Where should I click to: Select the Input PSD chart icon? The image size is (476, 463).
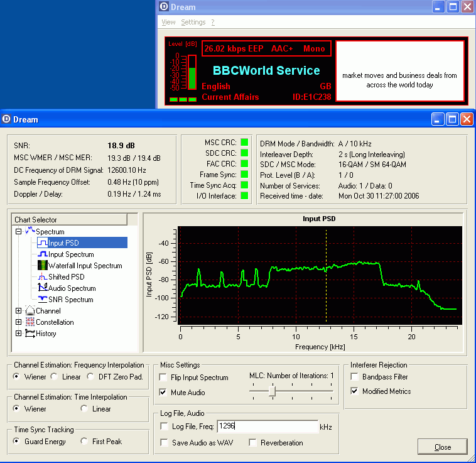coord(43,243)
